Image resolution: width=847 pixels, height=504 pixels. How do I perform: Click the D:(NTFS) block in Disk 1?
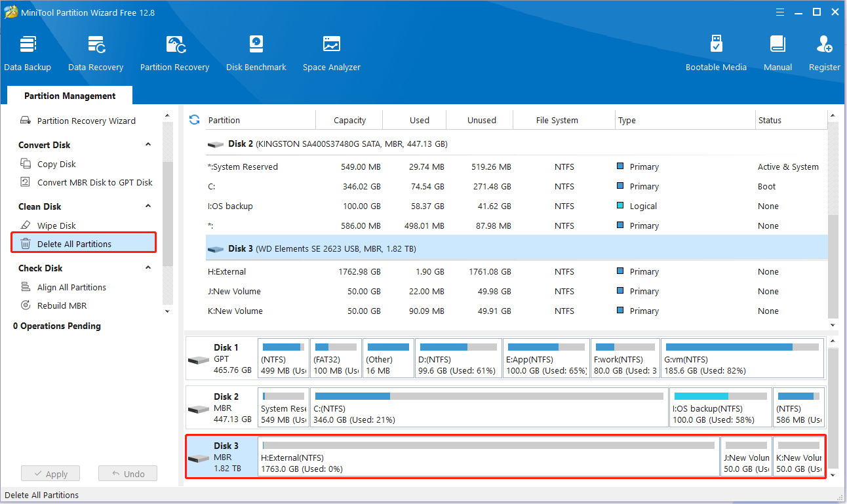458,359
